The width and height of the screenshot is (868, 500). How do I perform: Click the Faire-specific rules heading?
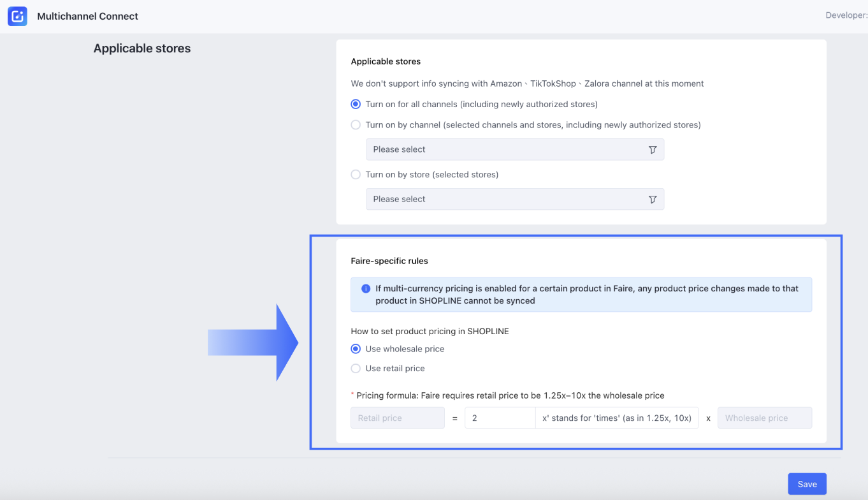coord(389,261)
